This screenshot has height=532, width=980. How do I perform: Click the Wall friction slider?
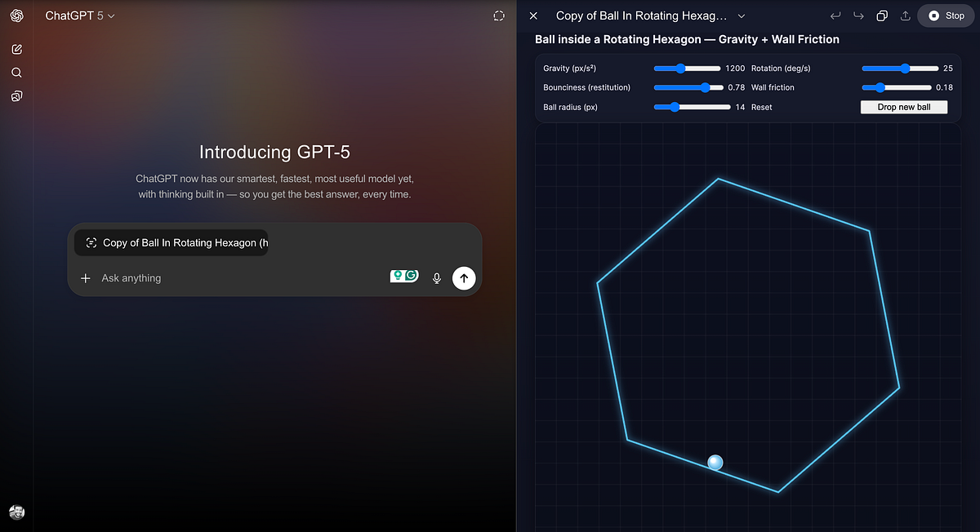pyautogui.click(x=897, y=87)
